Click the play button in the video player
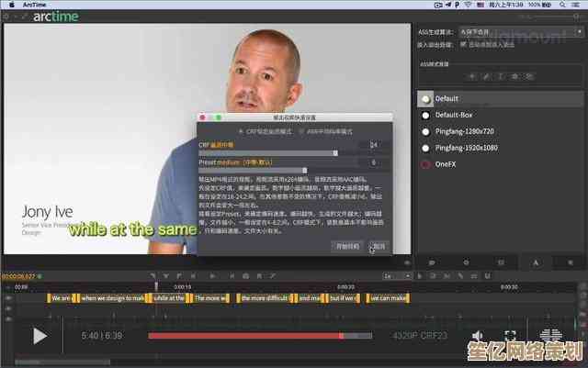 click(x=40, y=336)
